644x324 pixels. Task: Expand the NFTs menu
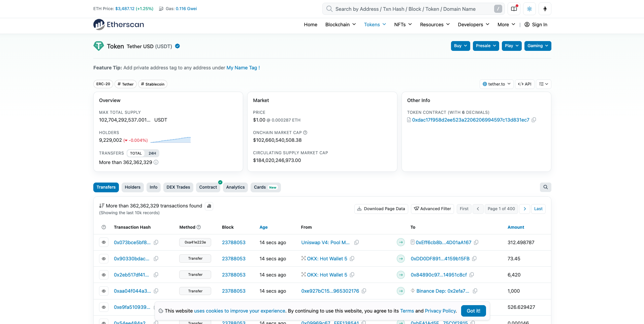click(403, 25)
